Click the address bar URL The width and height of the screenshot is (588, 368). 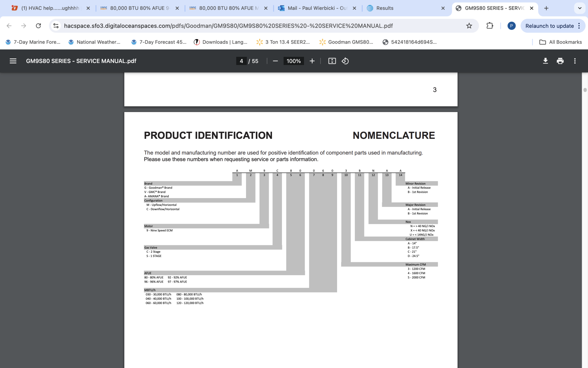228,26
